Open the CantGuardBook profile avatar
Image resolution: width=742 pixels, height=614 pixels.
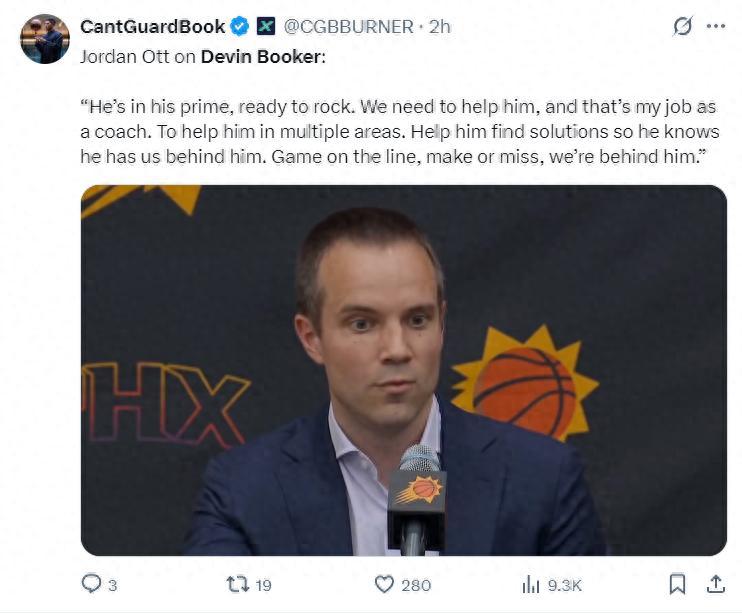45,39
